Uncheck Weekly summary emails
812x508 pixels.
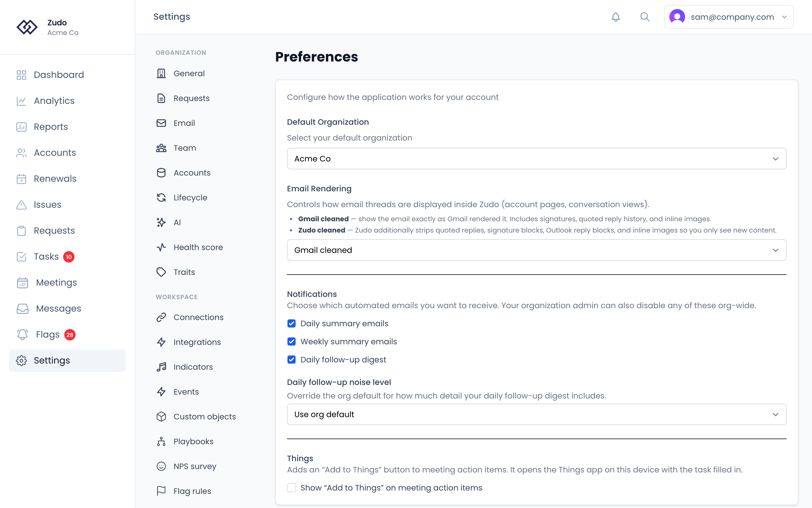tap(292, 341)
